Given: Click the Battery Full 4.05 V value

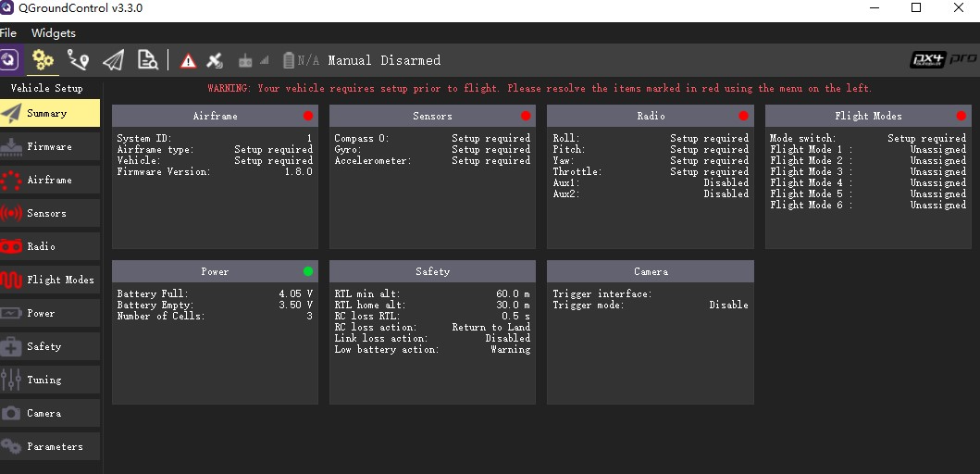Looking at the screenshot, I should [295, 293].
